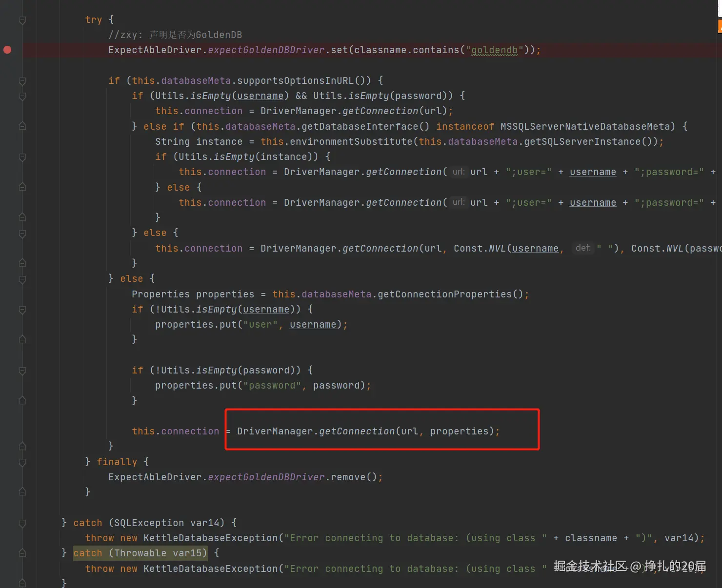The image size is (722, 588).
Task: Fold the if !Utils.isEmpty(username) block
Action: click(x=22, y=310)
